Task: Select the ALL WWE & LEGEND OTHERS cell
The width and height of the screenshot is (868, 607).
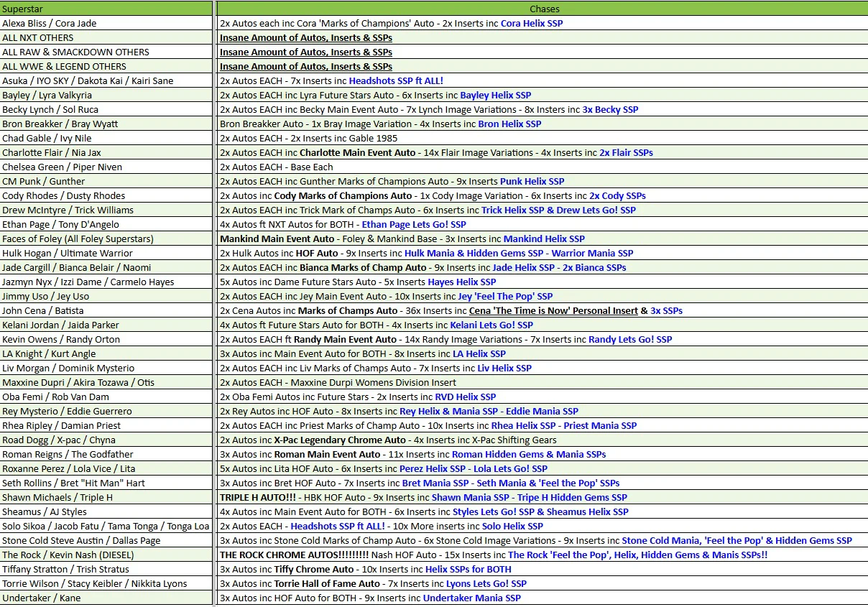Action: click(106, 66)
